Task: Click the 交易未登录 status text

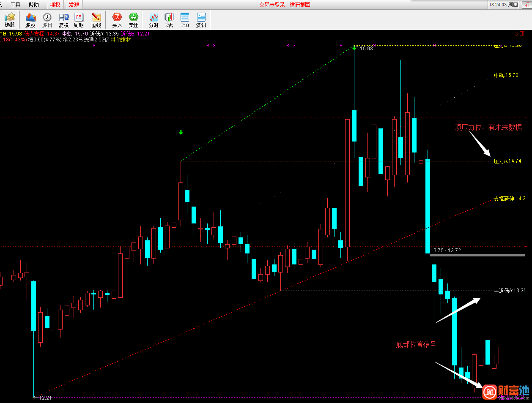Action: pos(272,5)
